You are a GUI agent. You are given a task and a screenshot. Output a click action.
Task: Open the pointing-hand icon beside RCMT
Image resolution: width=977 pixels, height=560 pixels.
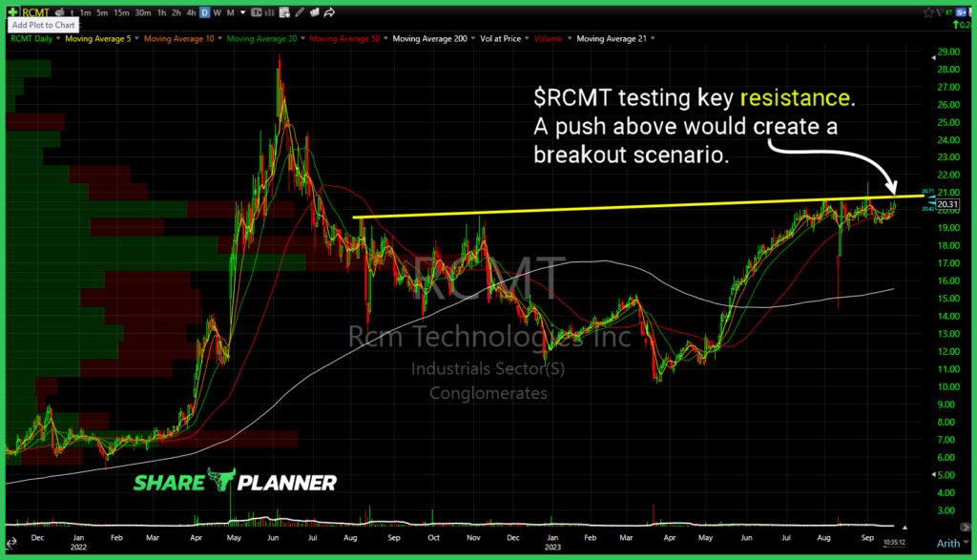(x=60, y=12)
